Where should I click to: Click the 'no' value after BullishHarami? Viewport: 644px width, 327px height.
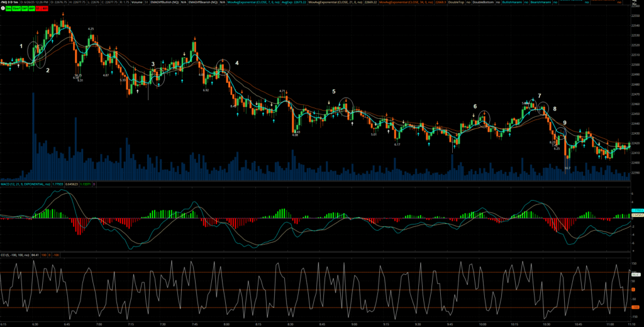[x=526, y=2]
